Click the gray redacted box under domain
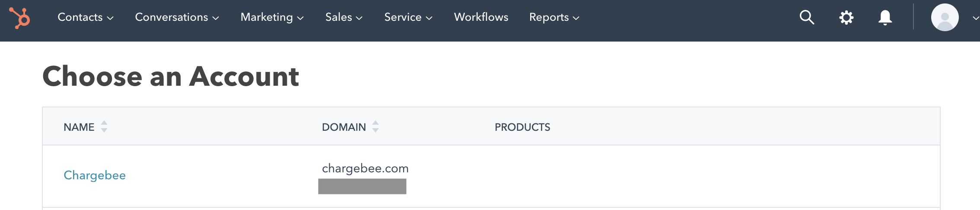Screen dimensions: 980x210 pos(362,187)
